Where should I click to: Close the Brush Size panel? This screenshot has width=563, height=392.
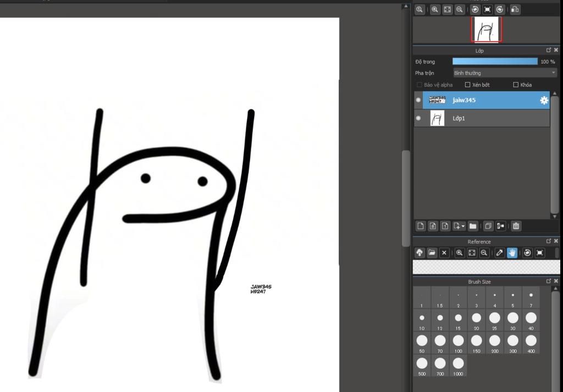click(556, 281)
